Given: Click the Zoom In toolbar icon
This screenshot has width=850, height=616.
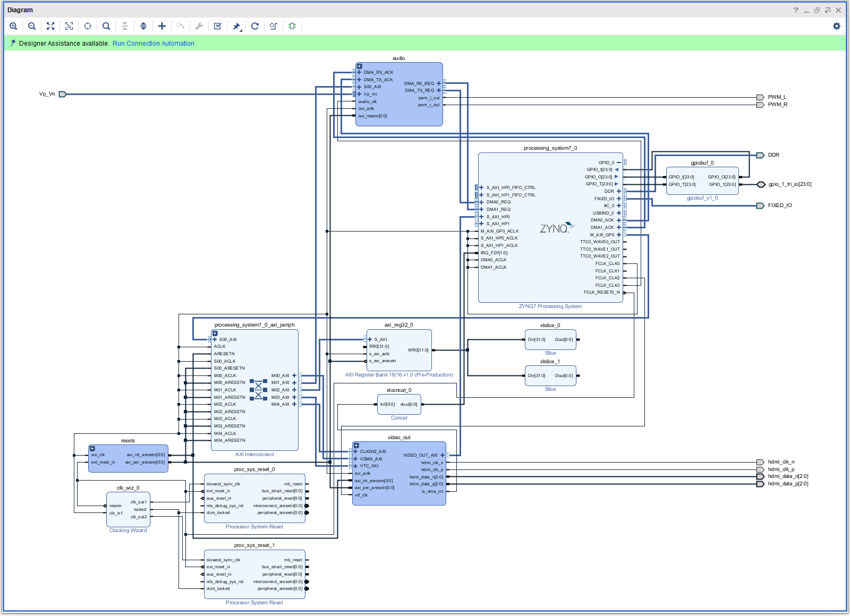Looking at the screenshot, I should coord(13,26).
